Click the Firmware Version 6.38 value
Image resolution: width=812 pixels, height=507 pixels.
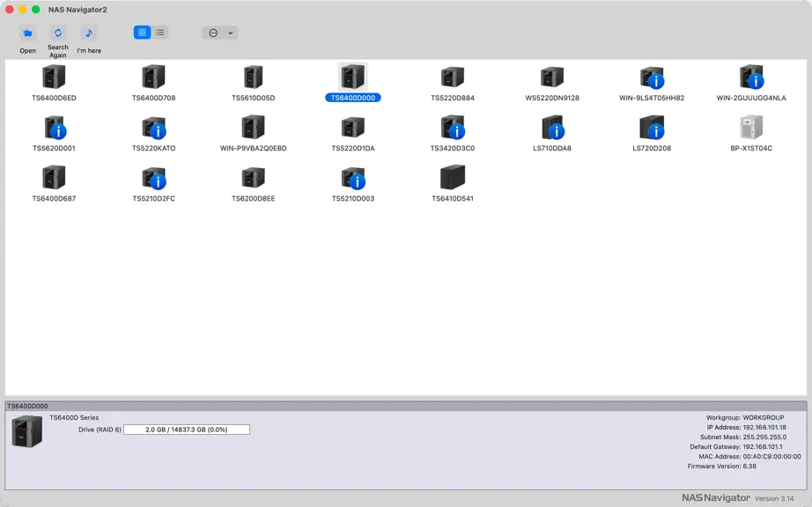point(749,467)
